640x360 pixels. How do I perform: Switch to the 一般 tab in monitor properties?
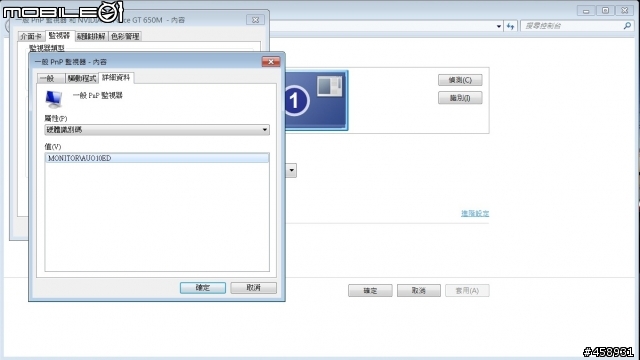pos(51,78)
